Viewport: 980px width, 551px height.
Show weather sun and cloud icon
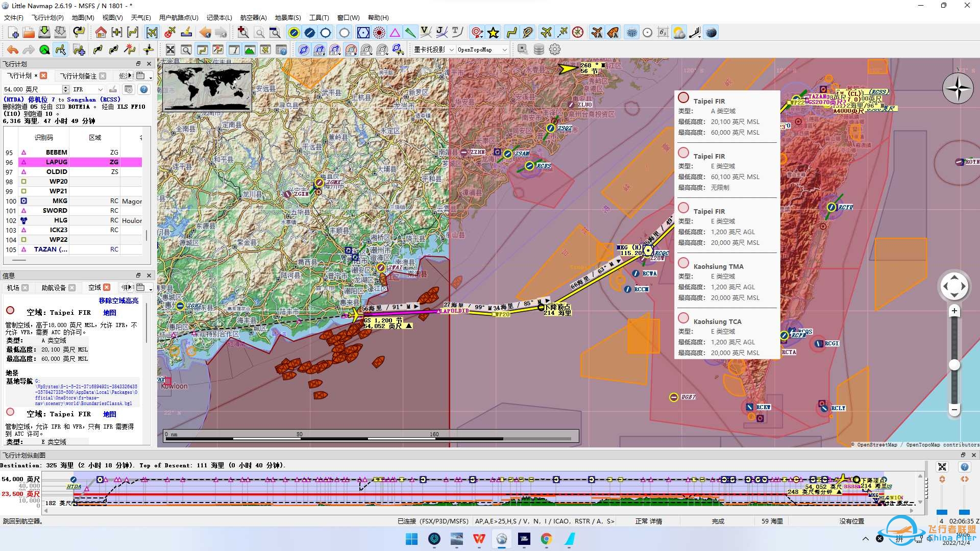(679, 33)
